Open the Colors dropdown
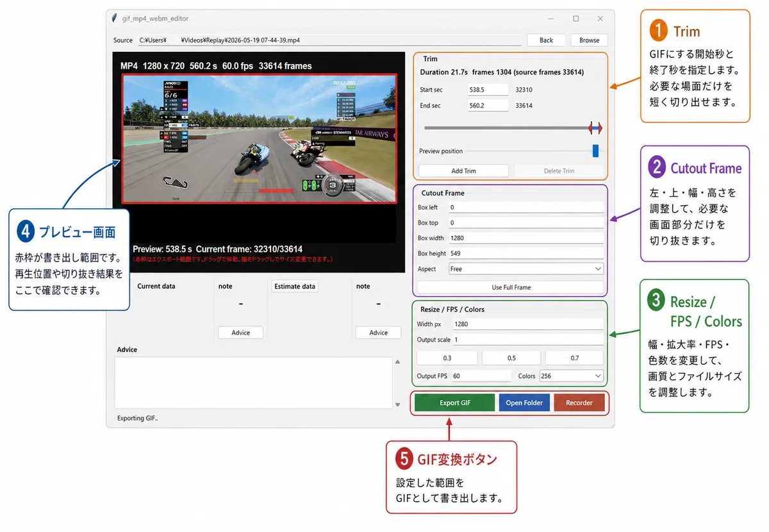The image size is (769, 532). pyautogui.click(x=571, y=376)
